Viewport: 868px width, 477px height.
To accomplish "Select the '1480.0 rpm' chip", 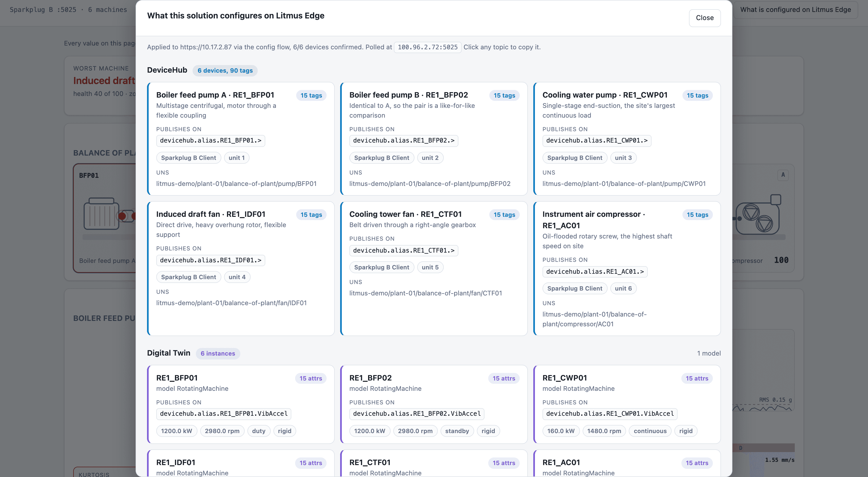I will click(604, 431).
